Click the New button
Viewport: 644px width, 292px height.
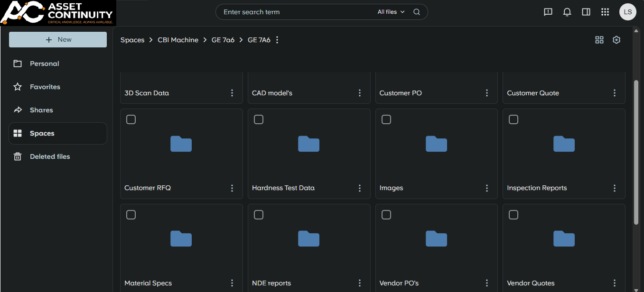point(58,39)
